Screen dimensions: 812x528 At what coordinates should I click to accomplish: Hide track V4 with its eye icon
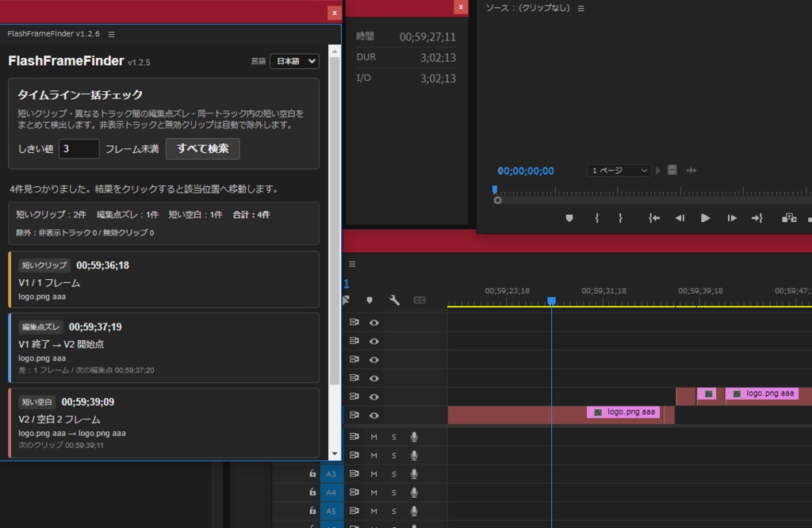pyautogui.click(x=374, y=360)
